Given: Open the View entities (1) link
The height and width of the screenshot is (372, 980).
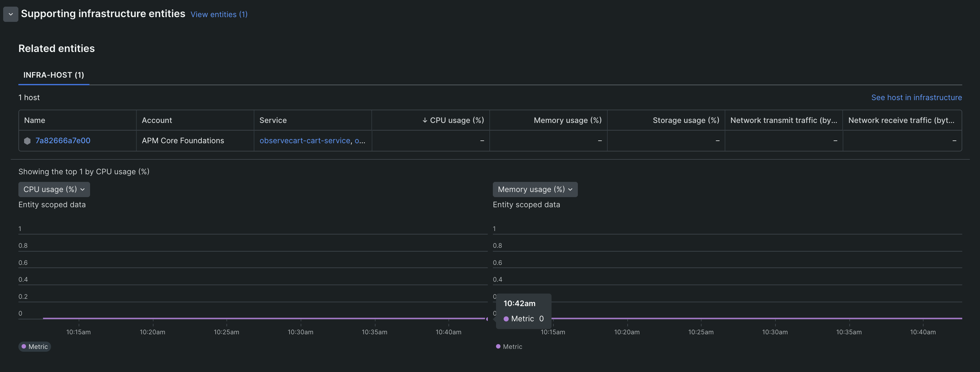Looking at the screenshot, I should (x=219, y=15).
